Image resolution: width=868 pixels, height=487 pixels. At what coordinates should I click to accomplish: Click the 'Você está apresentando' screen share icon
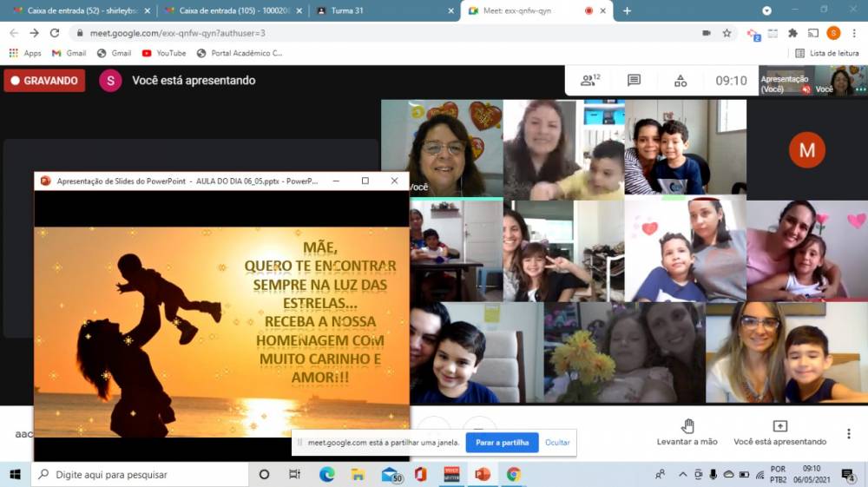click(x=779, y=426)
